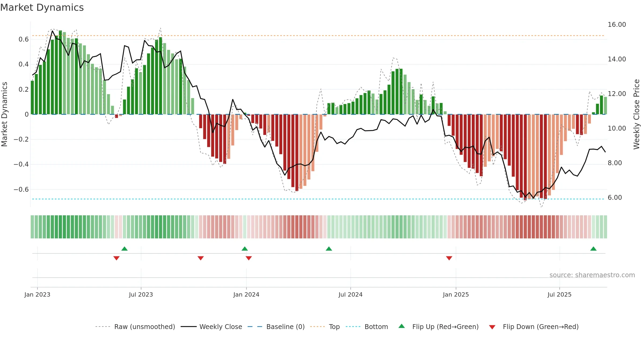
Task: Click the 8.00 price axis value
Action: tap(615, 163)
